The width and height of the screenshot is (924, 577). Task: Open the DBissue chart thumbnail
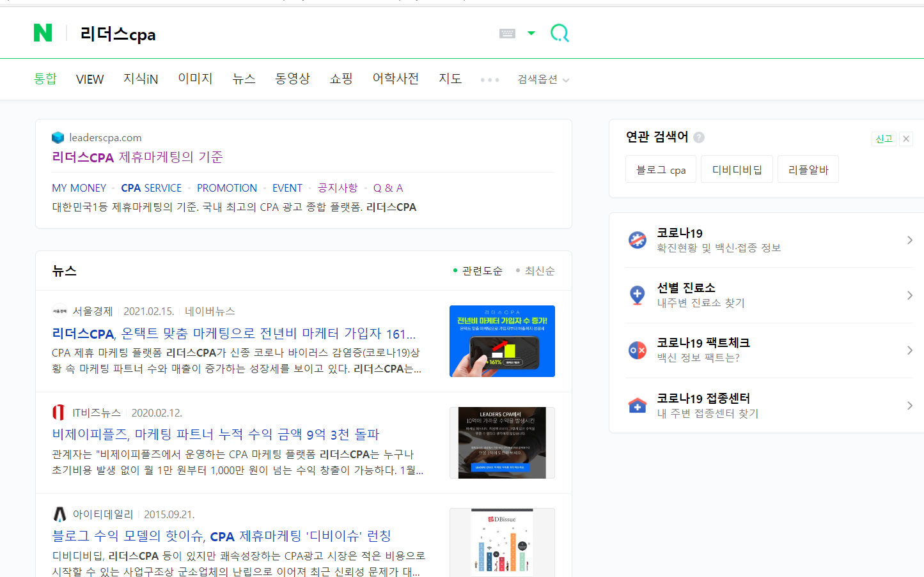(502, 542)
